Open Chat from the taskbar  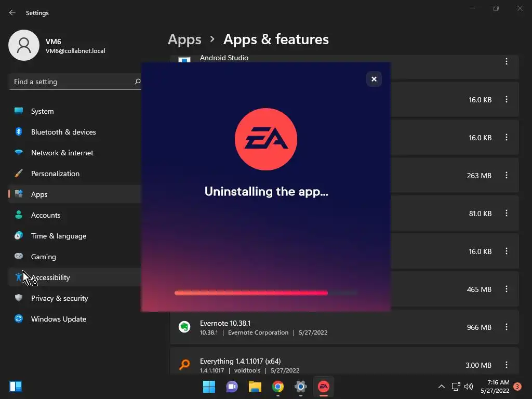point(232,387)
